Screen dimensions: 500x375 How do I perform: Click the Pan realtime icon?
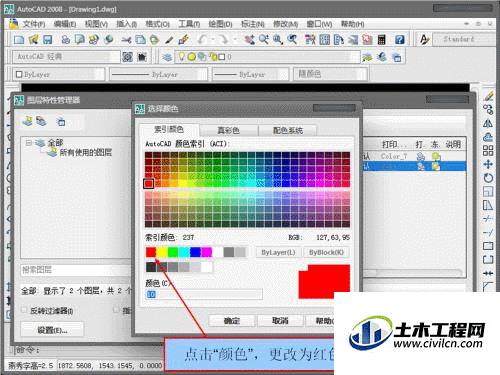tap(249, 40)
